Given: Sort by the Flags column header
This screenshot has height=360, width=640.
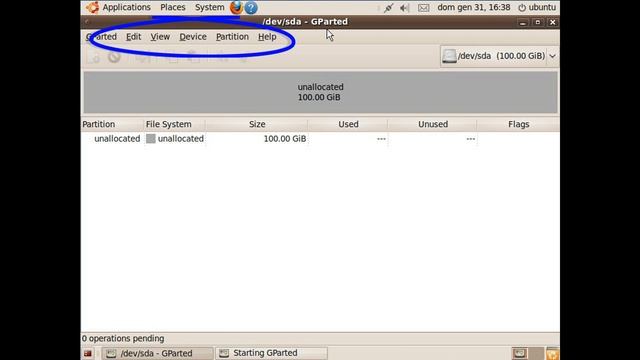Looking at the screenshot, I should point(519,124).
